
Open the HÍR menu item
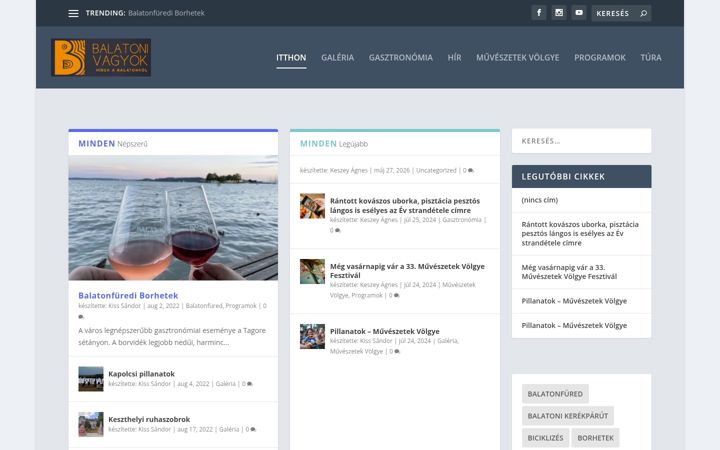point(454,57)
